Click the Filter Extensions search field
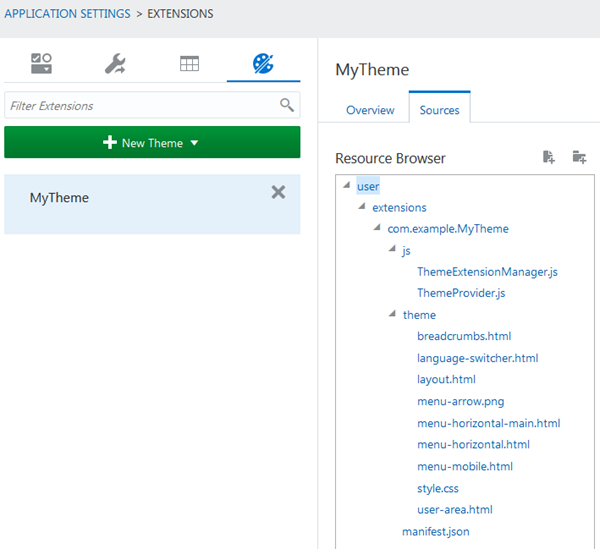 coord(140,105)
